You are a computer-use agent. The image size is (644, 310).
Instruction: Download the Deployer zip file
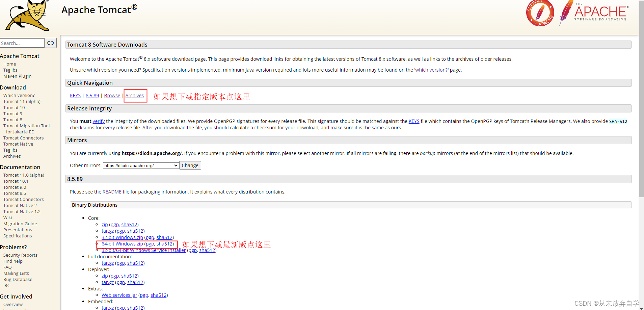point(105,276)
